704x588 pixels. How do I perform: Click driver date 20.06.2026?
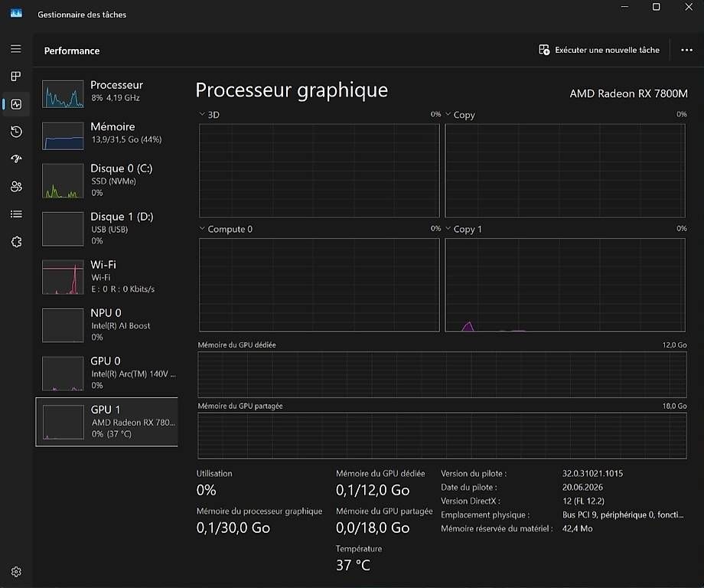click(x=582, y=488)
